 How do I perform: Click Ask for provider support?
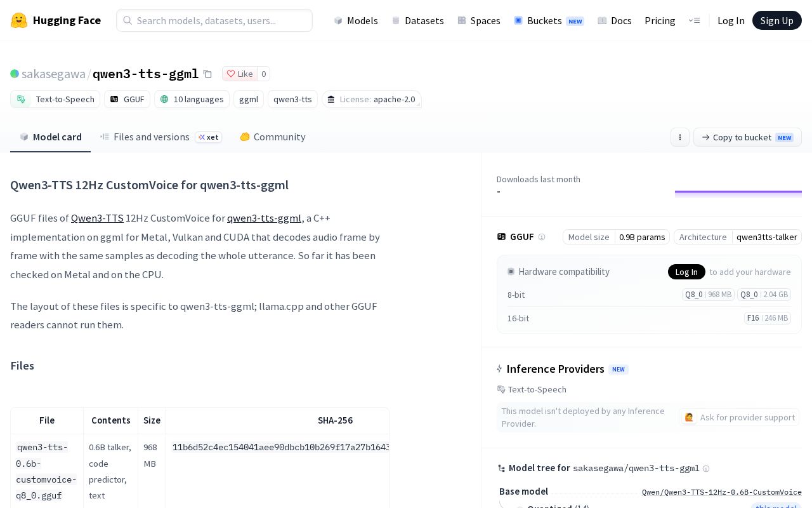[739, 417]
